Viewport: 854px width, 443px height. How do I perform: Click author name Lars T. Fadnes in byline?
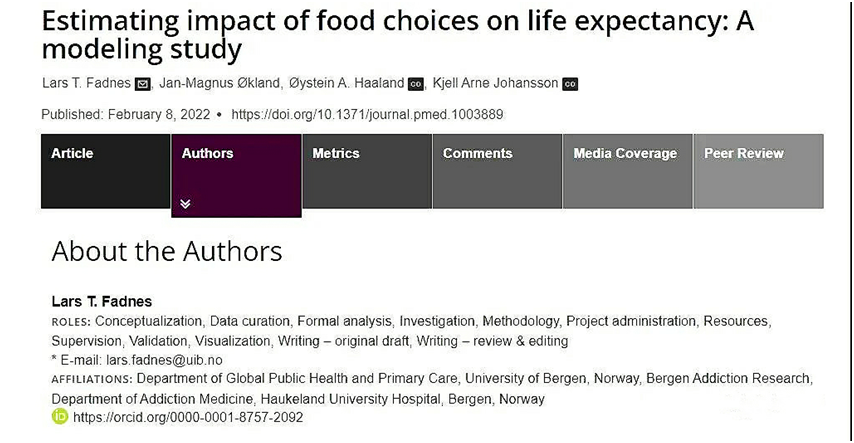pos(87,83)
